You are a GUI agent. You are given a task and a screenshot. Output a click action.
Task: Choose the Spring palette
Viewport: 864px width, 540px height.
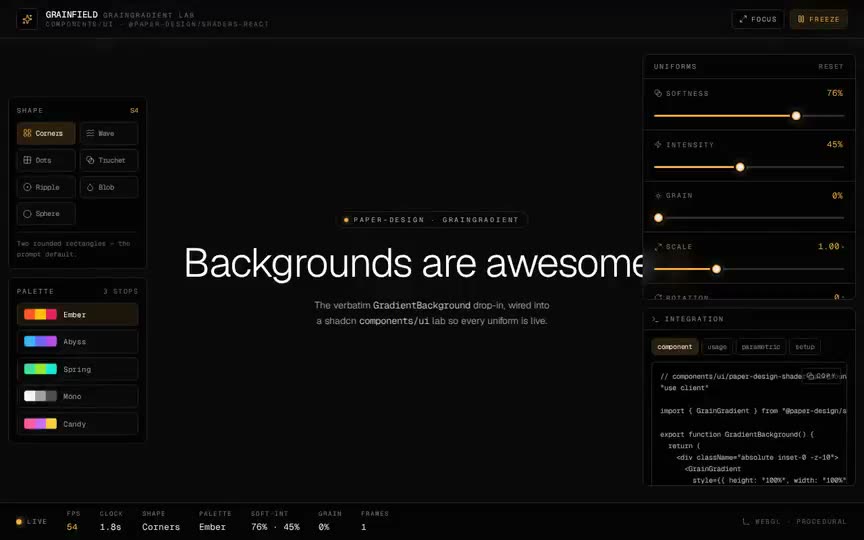(x=78, y=369)
